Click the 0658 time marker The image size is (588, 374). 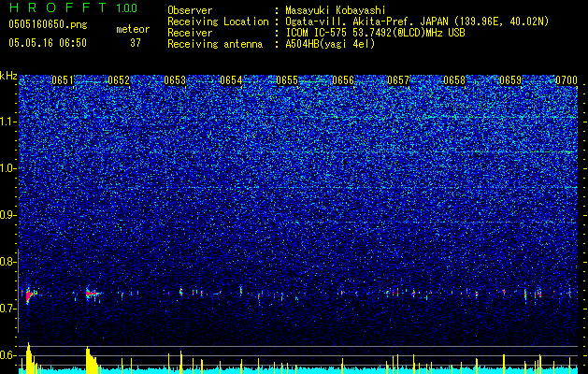tap(454, 80)
